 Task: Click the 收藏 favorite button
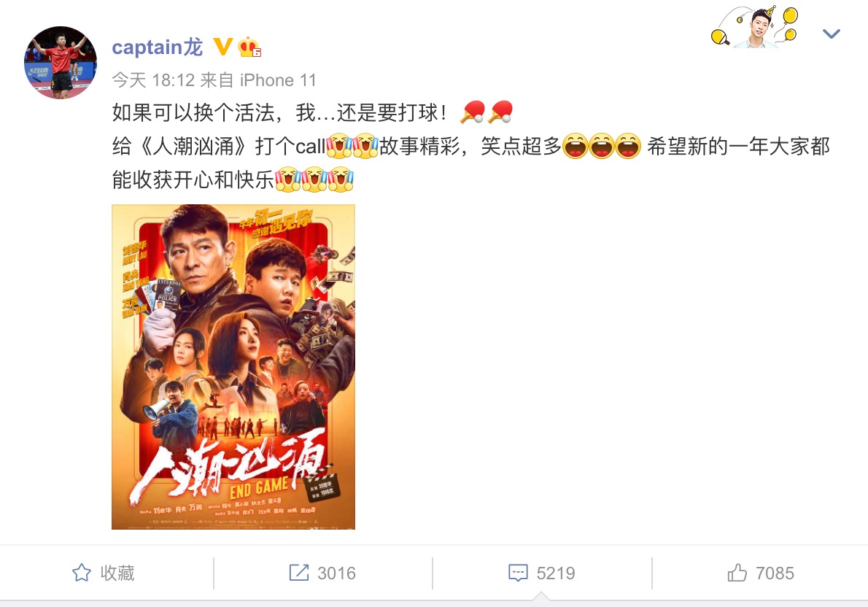coord(104,573)
